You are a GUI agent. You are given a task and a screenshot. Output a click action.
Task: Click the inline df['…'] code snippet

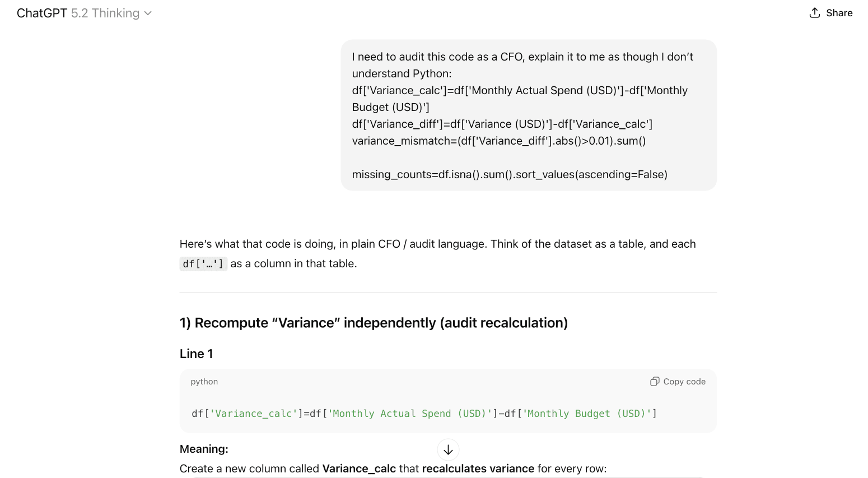203,264
